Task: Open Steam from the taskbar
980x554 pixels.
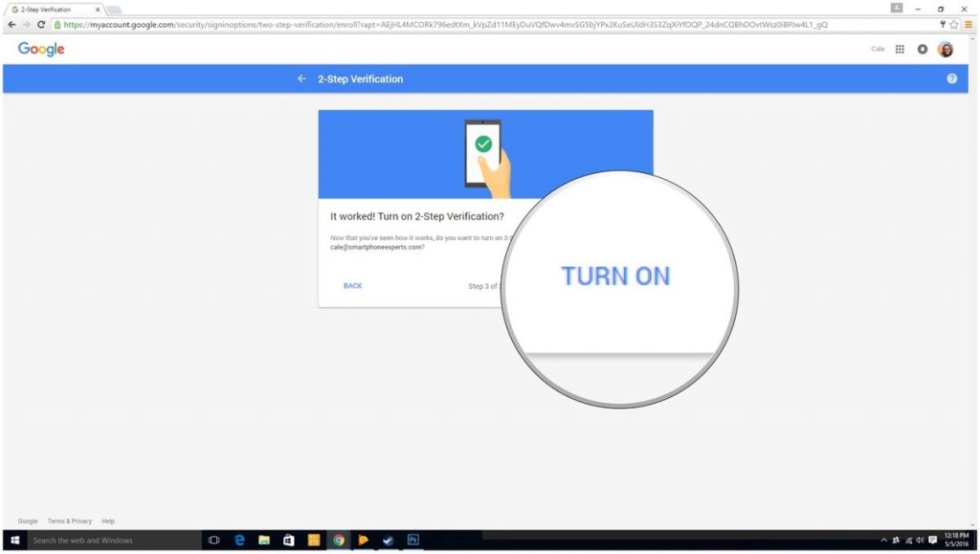Action: tap(389, 541)
